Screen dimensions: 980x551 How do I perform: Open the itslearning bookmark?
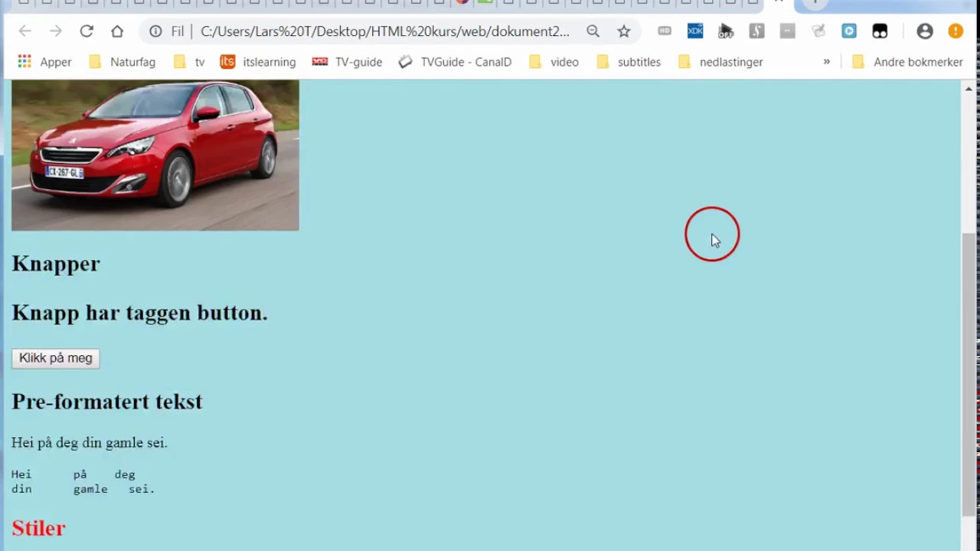258,62
